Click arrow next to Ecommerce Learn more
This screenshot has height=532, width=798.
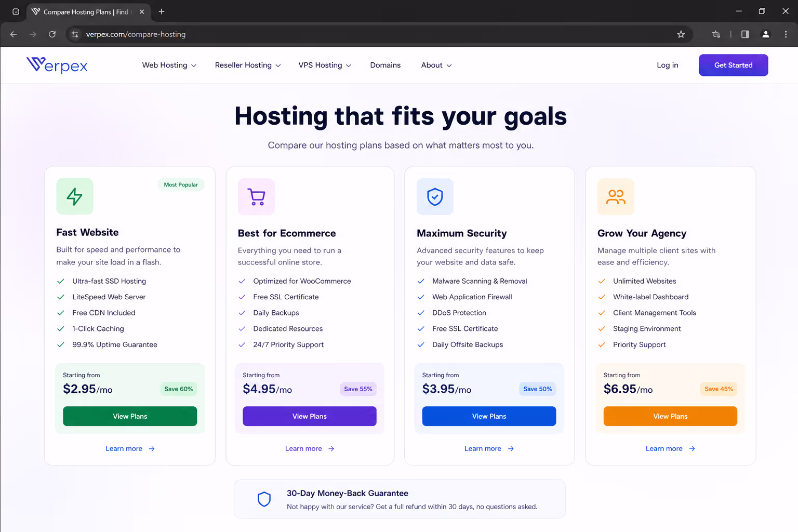tap(331, 449)
